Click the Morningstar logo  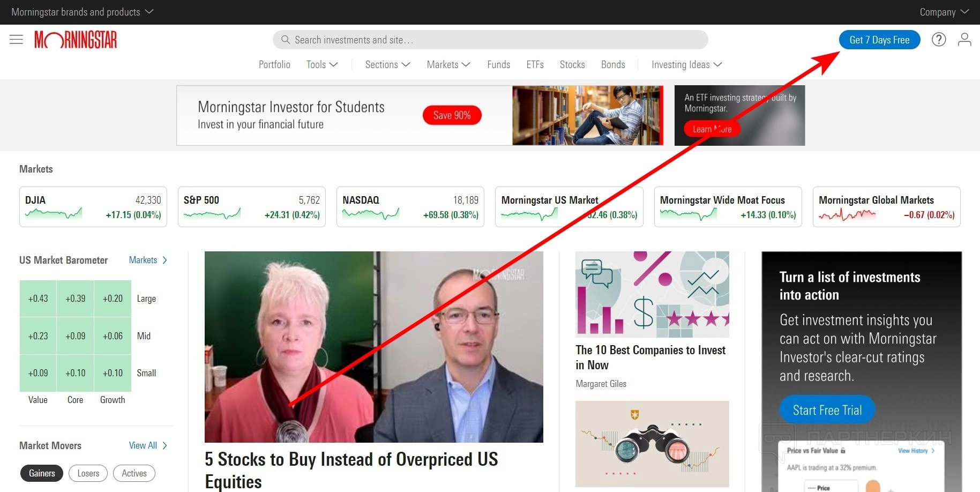pyautogui.click(x=76, y=40)
